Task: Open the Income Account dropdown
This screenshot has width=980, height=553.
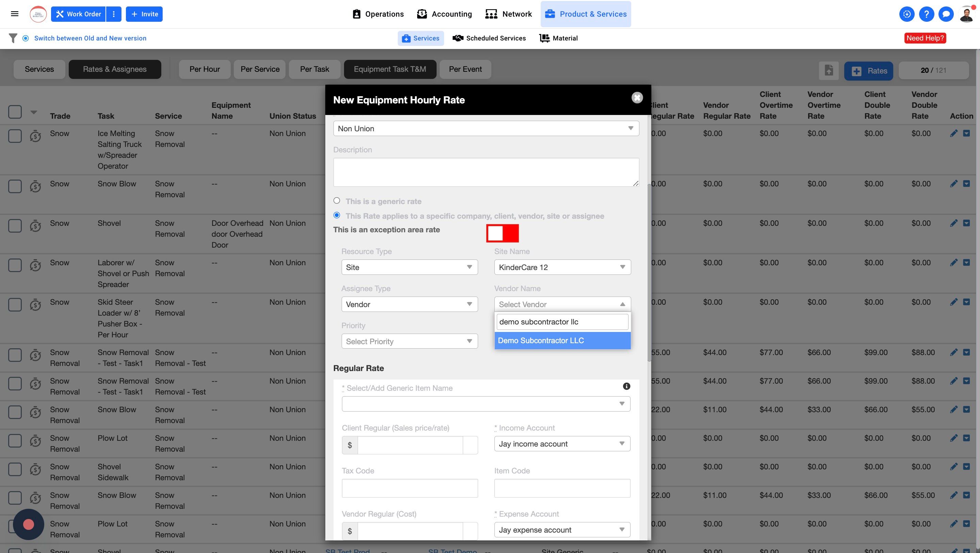Action: coord(562,443)
